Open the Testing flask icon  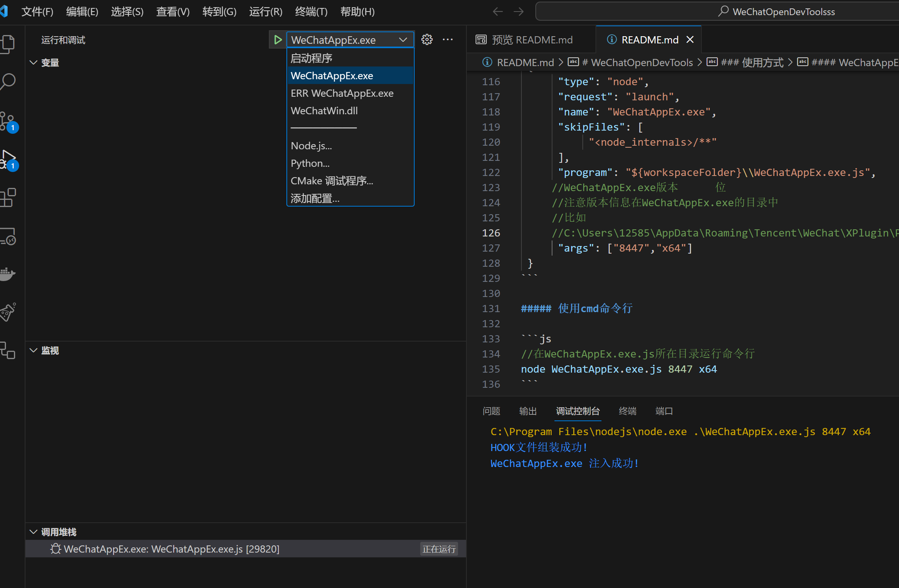point(8,312)
